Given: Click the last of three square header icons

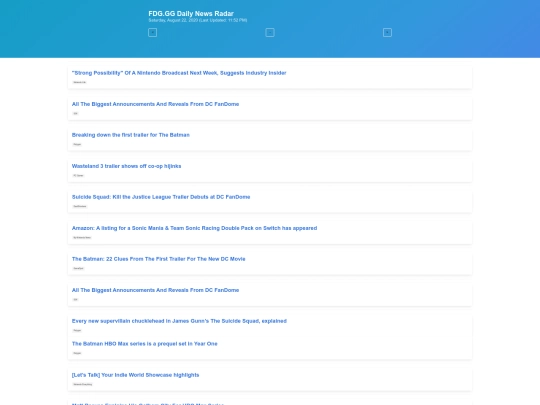Looking at the screenshot, I should pos(387,32).
